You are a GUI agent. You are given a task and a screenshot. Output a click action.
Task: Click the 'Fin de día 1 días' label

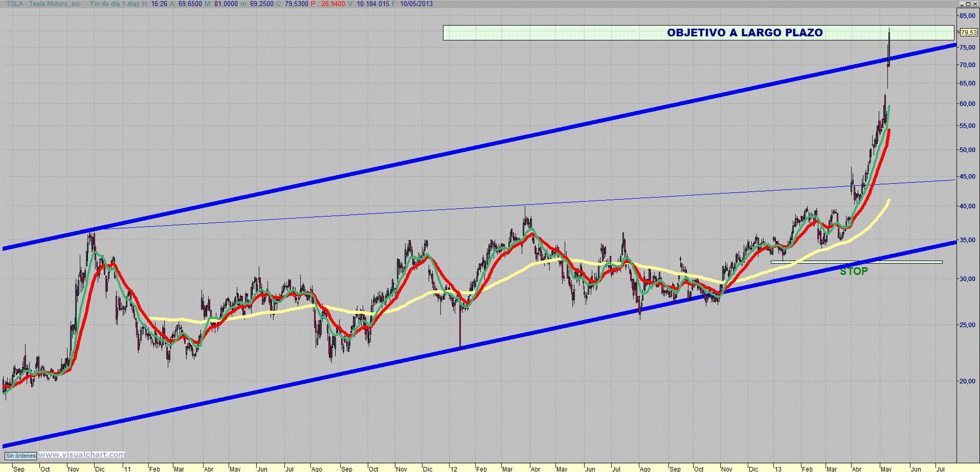tap(115, 4)
